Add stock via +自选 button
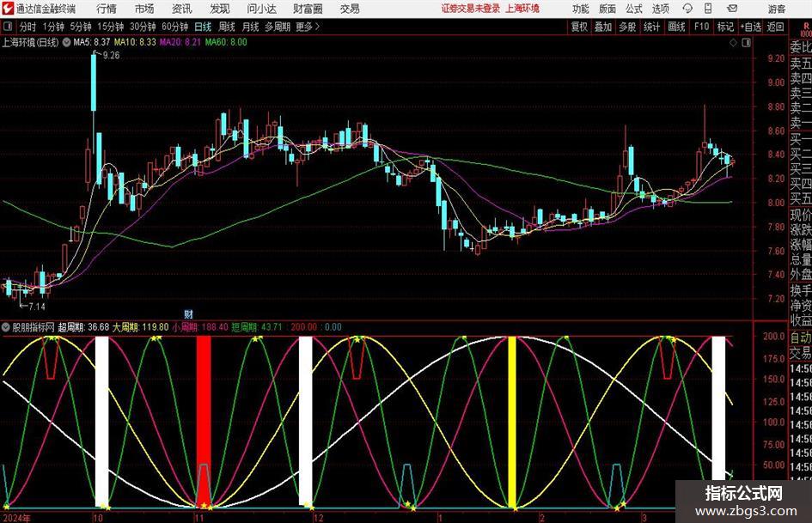The height and width of the screenshot is (523, 812). pyautogui.click(x=750, y=27)
